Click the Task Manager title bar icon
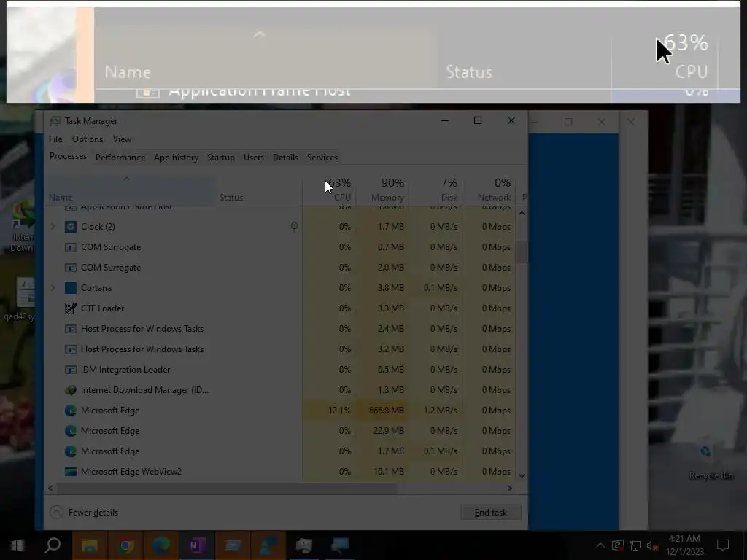The height and width of the screenshot is (560, 747). coord(55,121)
